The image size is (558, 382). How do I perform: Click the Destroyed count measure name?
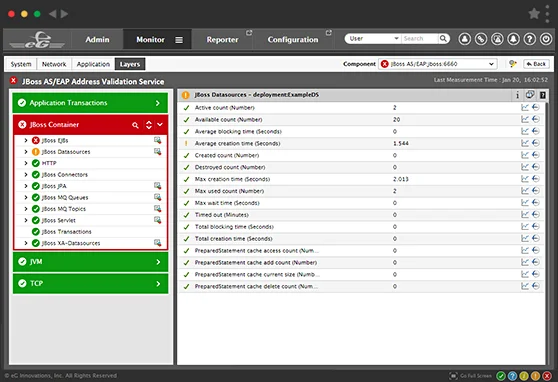click(230, 167)
